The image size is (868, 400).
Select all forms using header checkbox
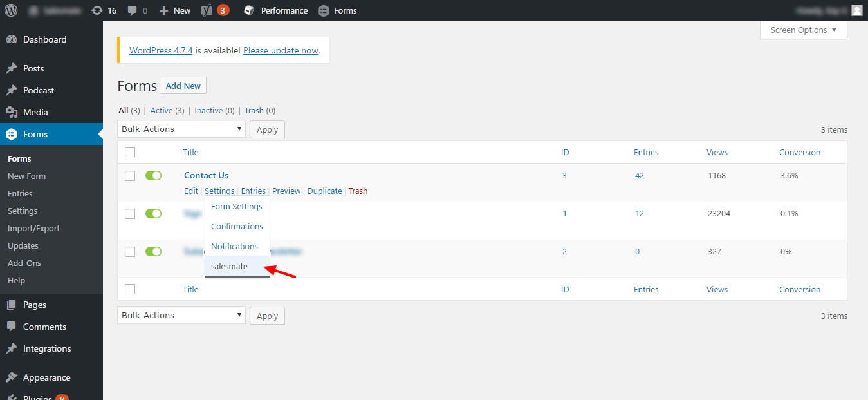click(130, 152)
